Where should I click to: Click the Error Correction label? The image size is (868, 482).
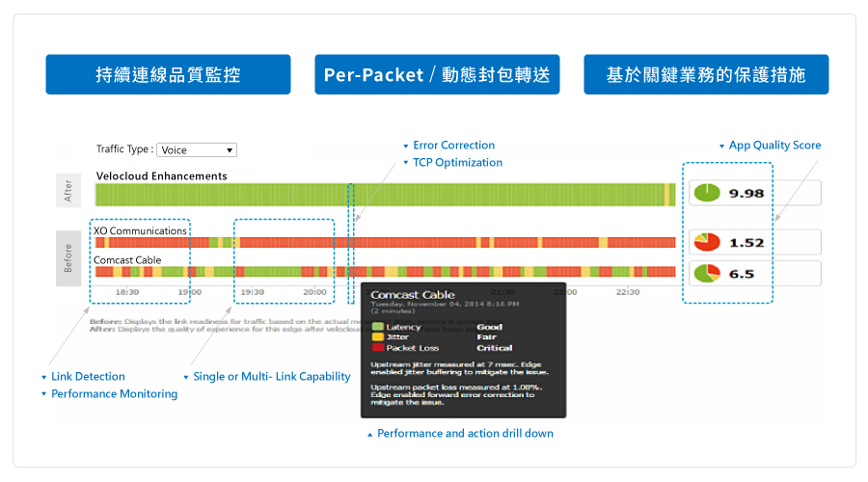pyautogui.click(x=454, y=145)
